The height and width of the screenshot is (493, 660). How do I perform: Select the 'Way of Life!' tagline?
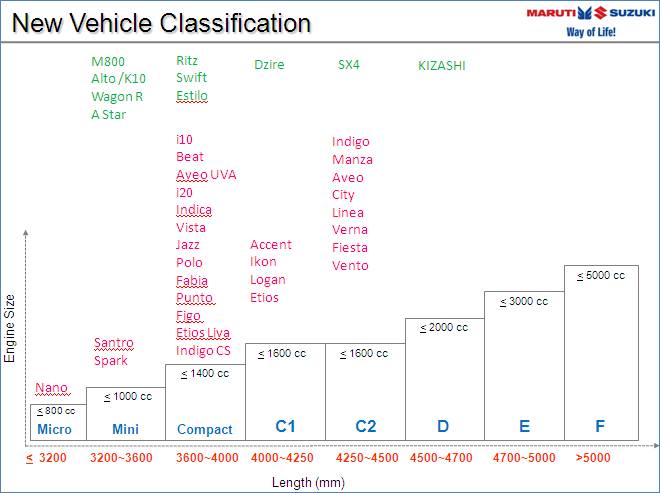[591, 31]
